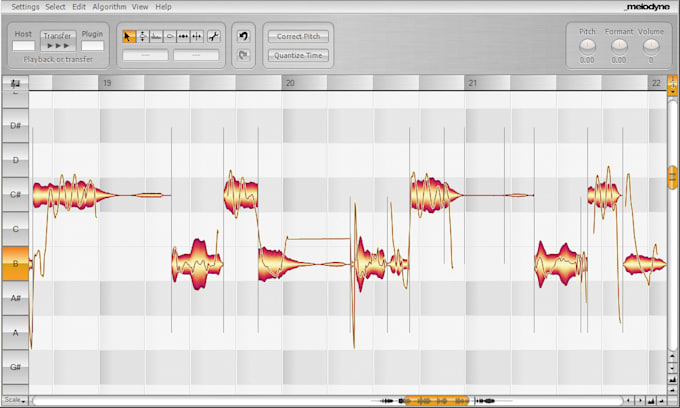Select the Formant tool
This screenshot has width=680, height=408.
point(156,37)
